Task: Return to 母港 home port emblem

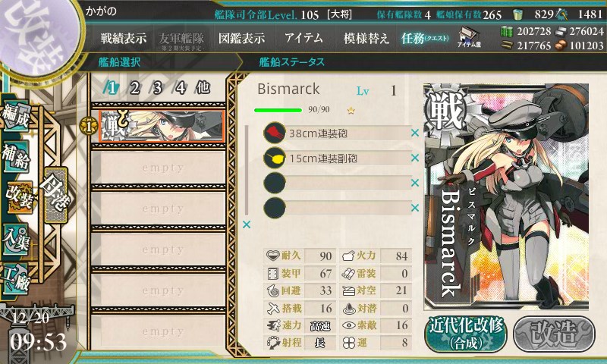Action: tap(55, 196)
